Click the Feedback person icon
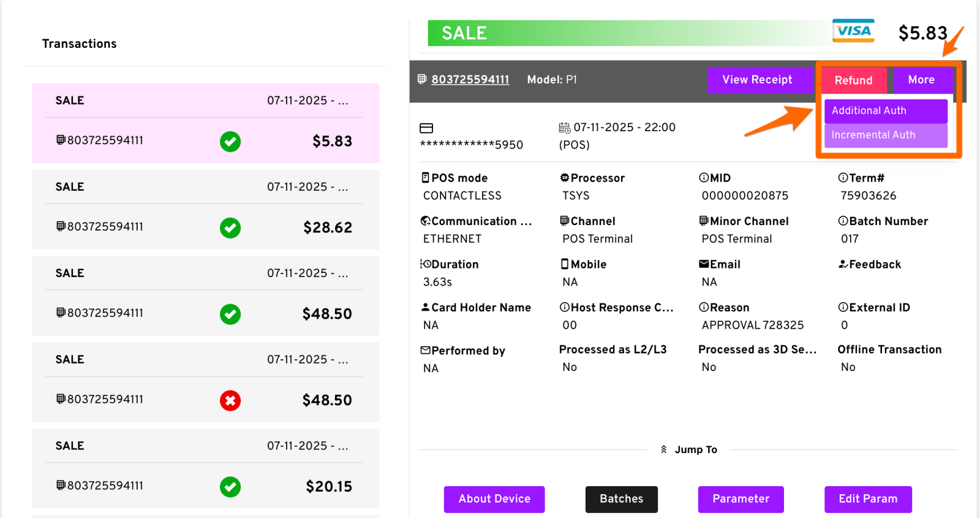The width and height of the screenshot is (980, 518). 843,264
